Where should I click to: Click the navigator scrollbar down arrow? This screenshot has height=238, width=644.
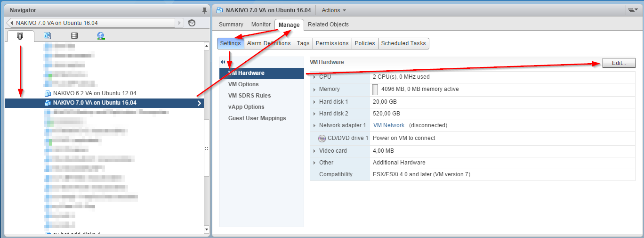(x=206, y=230)
